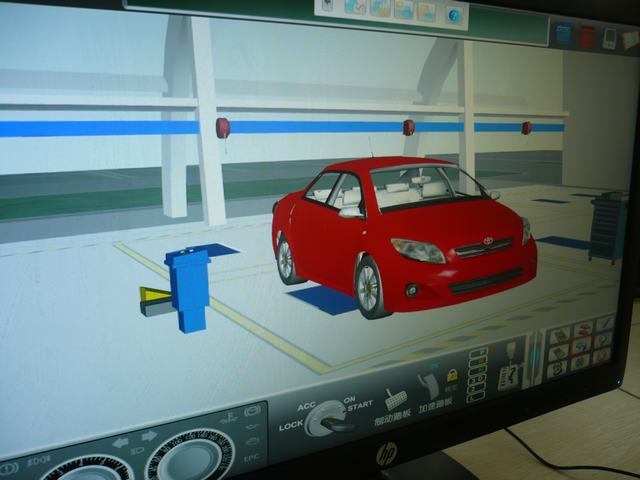Click the pen icon at tool grid top-right corner
Image resolution: width=640 pixels, height=480 pixels.
coord(605,323)
